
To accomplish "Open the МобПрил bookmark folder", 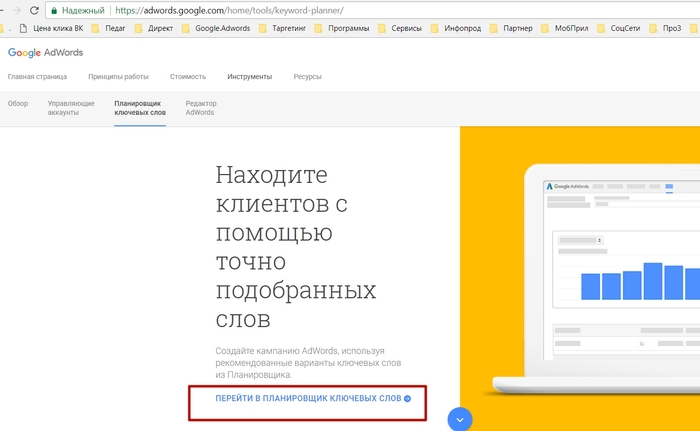I will click(x=564, y=28).
